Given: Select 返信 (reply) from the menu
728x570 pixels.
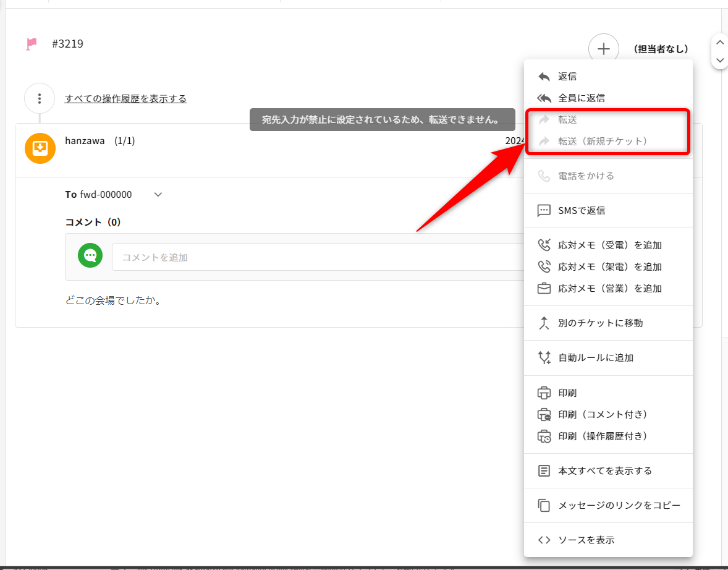Looking at the screenshot, I should tap(567, 77).
